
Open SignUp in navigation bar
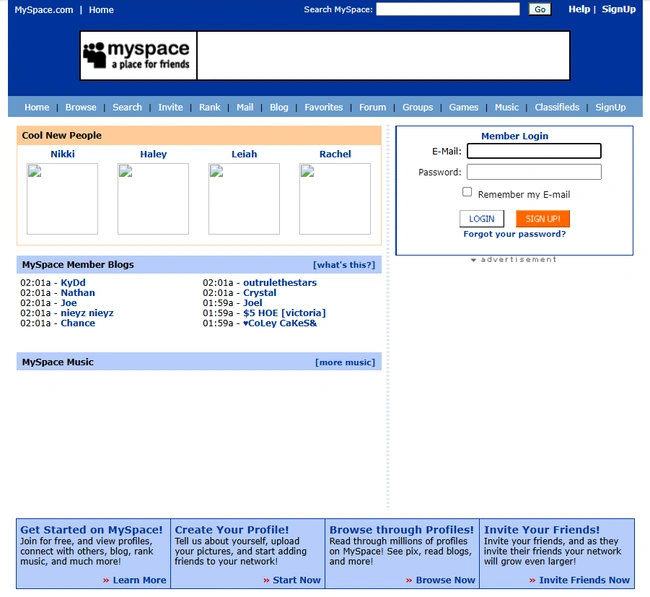610,107
